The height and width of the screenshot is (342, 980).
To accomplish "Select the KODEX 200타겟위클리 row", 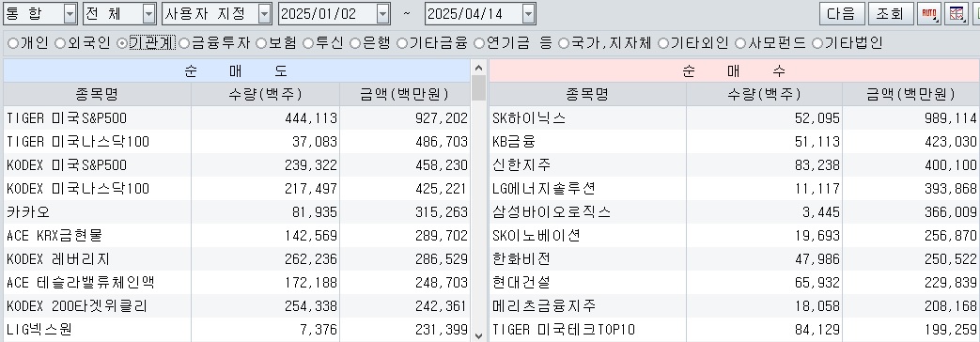I will tap(237, 306).
